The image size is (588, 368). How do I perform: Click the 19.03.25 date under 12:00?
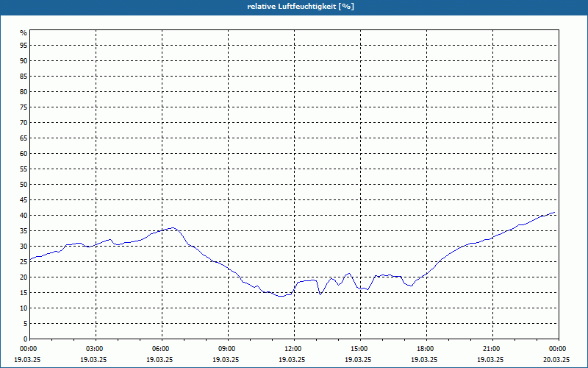tap(292, 359)
